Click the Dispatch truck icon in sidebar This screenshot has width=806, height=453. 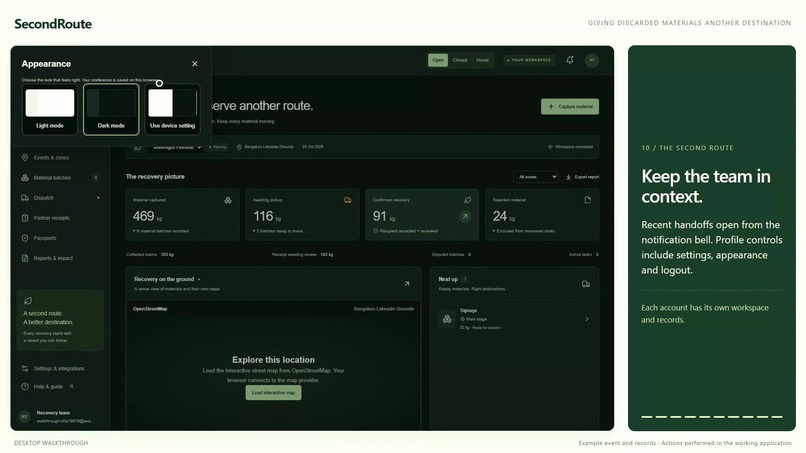pos(25,197)
